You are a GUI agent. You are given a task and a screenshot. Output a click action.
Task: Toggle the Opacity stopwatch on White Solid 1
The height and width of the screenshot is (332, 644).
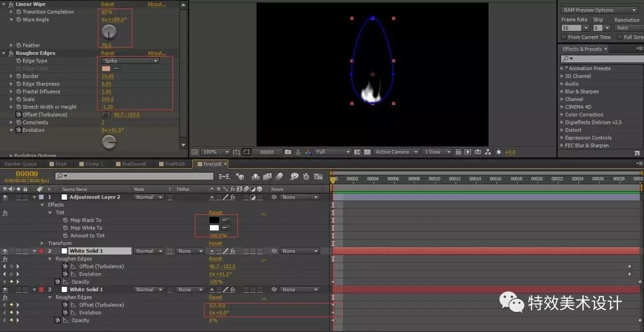coord(57,282)
